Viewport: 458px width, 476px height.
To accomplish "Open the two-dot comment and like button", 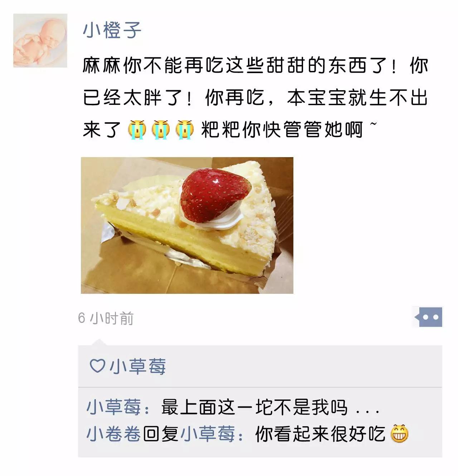I will (x=428, y=317).
